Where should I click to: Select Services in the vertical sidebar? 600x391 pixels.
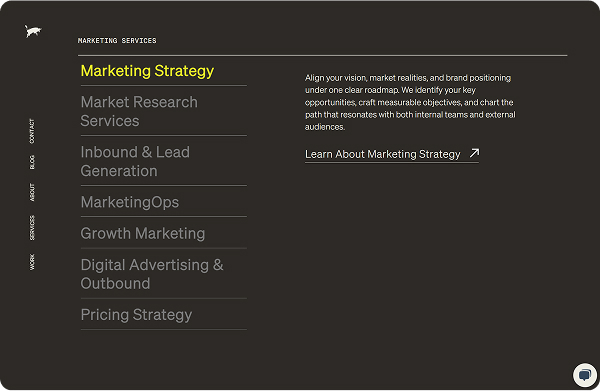(32, 228)
